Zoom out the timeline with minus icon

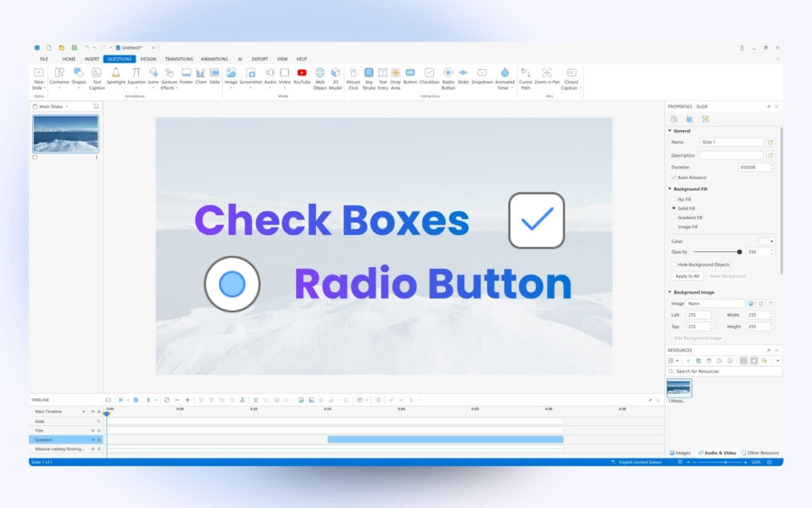tap(177, 400)
